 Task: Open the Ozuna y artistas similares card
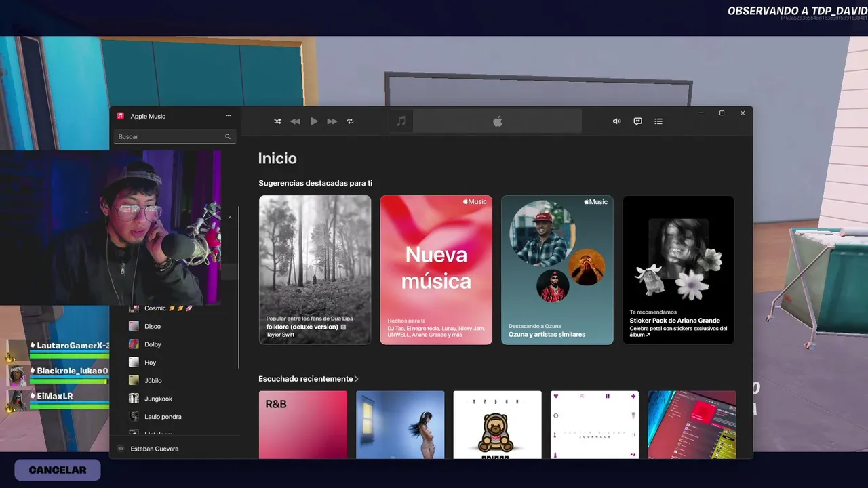557,270
